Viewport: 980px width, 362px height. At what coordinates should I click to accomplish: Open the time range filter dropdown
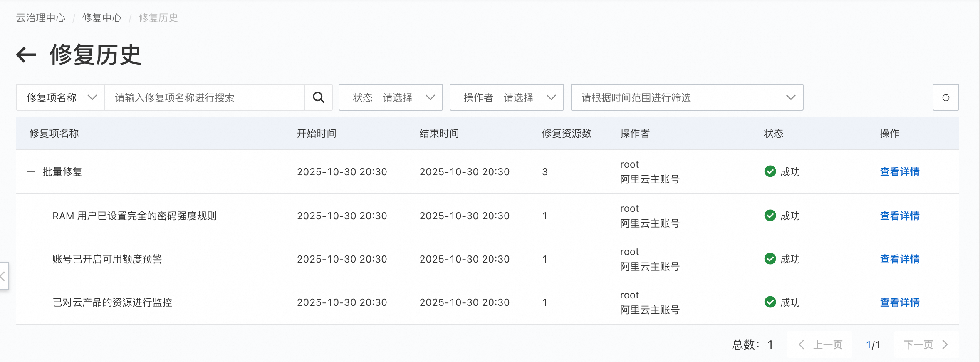pos(687,97)
